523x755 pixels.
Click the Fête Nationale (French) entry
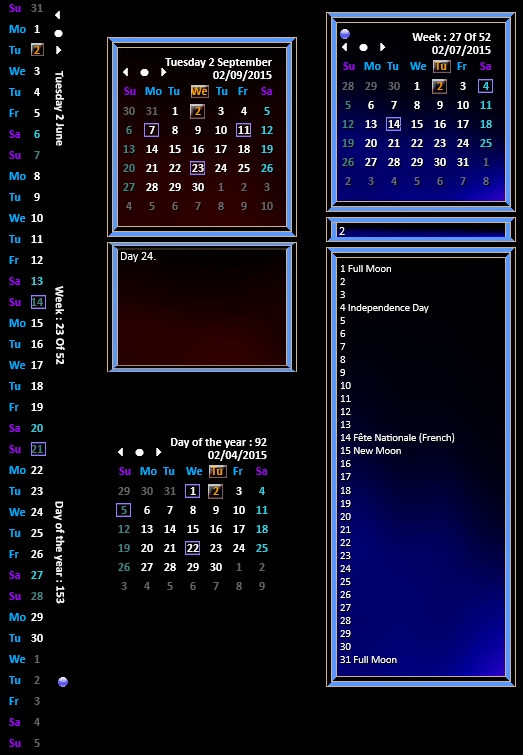[x=397, y=438]
